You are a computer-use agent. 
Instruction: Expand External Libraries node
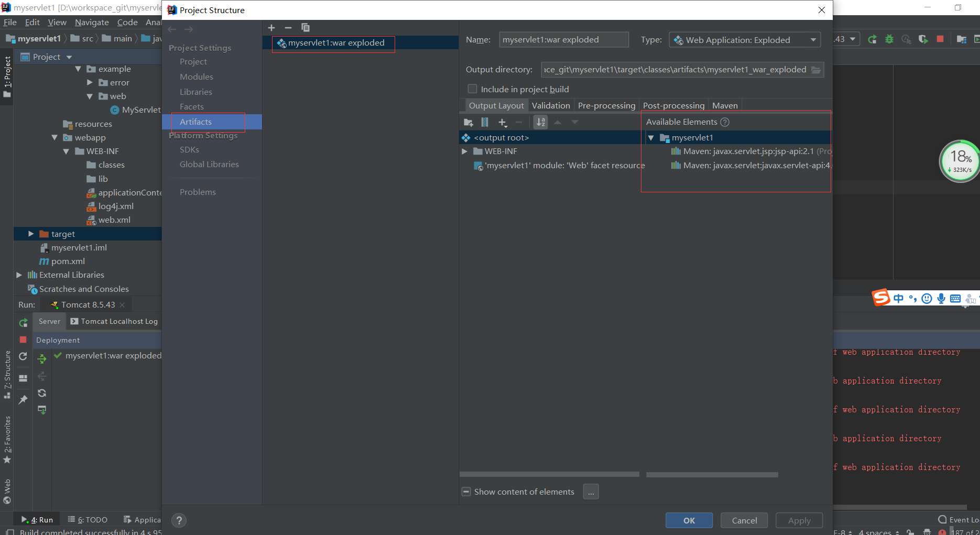point(19,275)
